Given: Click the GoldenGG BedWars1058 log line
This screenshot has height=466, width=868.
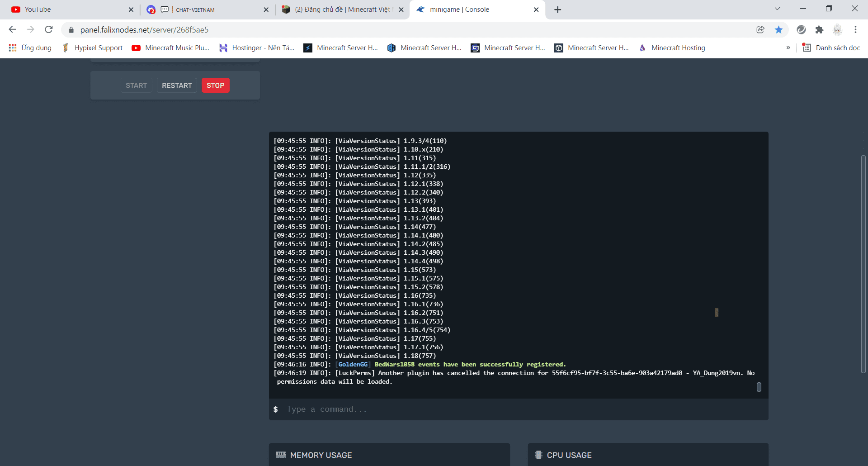Looking at the screenshot, I should 420,364.
